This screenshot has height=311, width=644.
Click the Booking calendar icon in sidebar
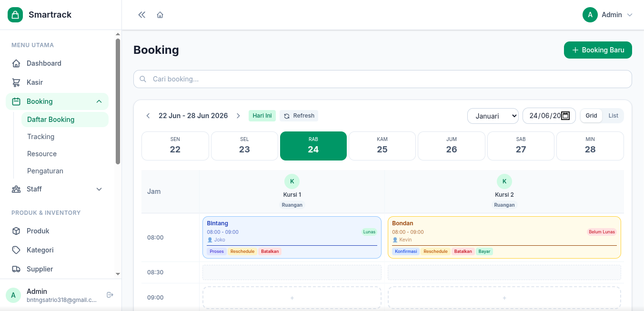click(x=16, y=101)
